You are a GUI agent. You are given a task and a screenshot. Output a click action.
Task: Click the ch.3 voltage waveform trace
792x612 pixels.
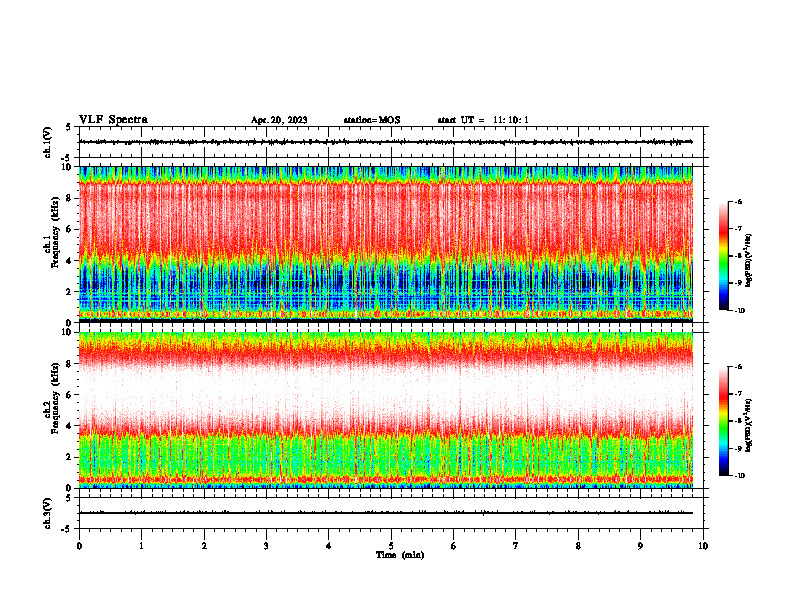386,513
